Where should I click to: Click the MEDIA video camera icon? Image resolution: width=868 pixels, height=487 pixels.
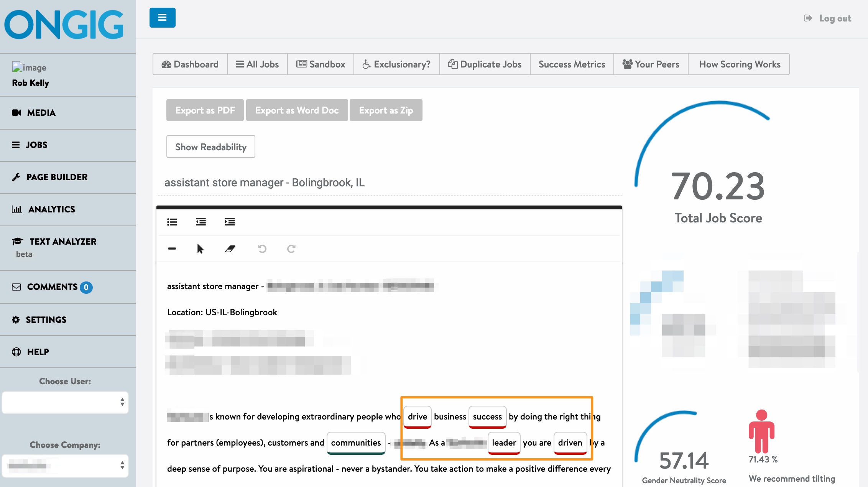click(x=16, y=113)
